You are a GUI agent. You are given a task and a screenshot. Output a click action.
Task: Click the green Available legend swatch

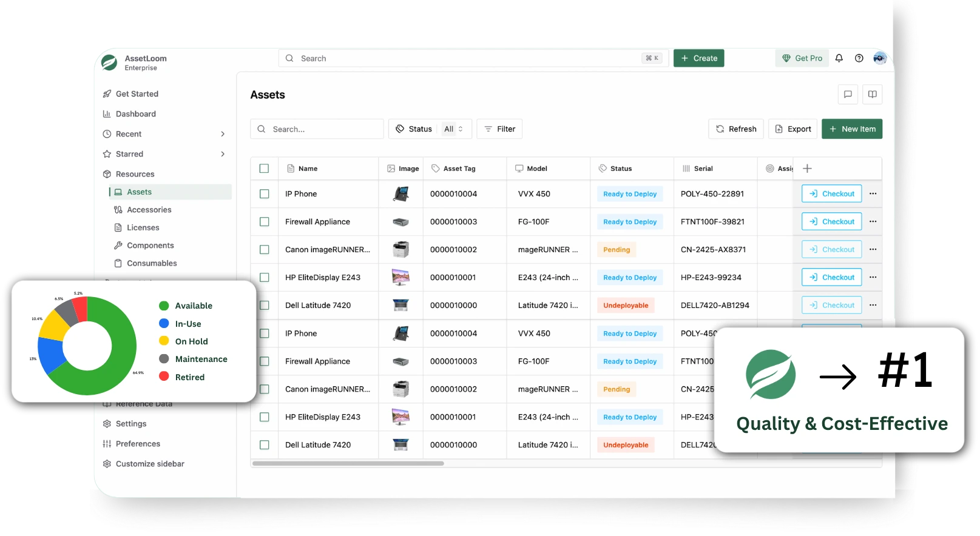pyautogui.click(x=164, y=306)
